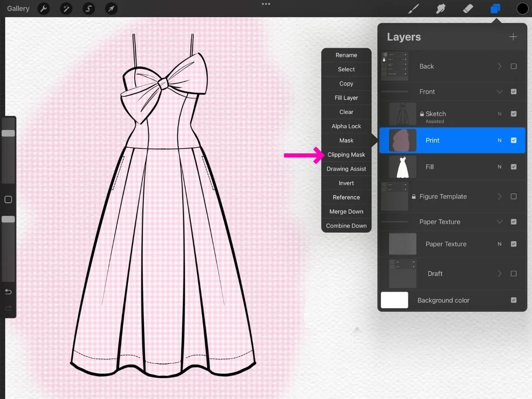
Task: Choose Clear from layer menu
Action: 346,112
